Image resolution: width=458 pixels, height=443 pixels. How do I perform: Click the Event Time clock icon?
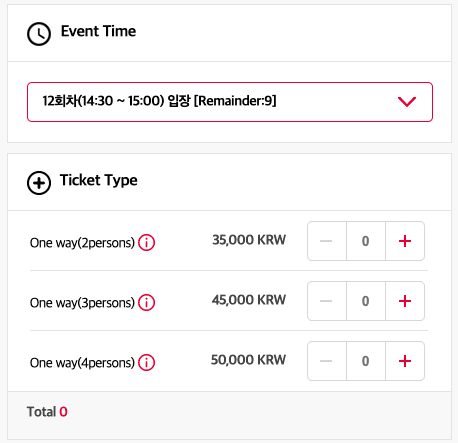click(39, 34)
